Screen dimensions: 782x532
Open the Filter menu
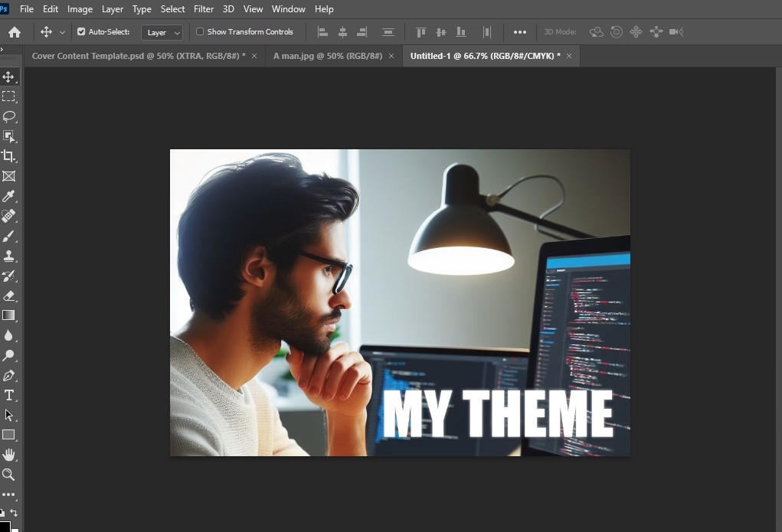(x=204, y=9)
